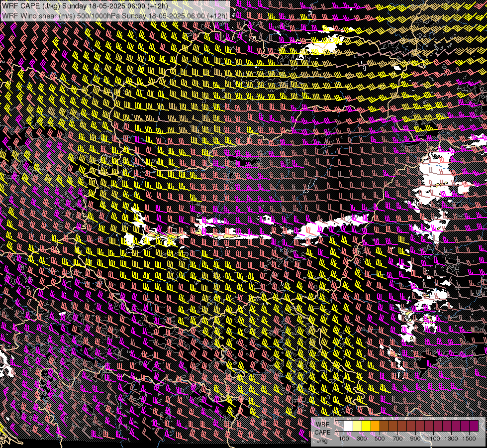Click the transparent first legend swatch below 100
This screenshot has height=448, width=487.
tap(339, 426)
